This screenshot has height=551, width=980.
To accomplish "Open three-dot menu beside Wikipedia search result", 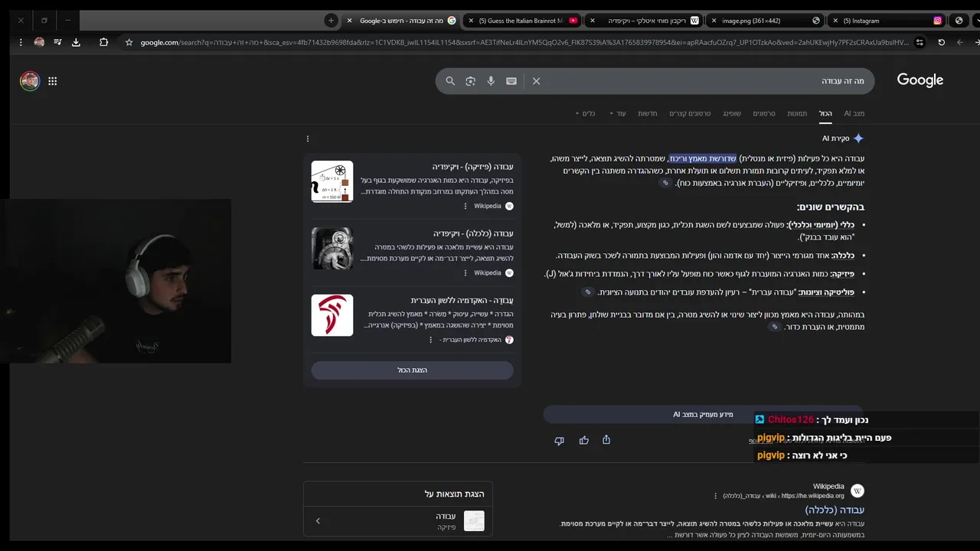I will 716,496.
